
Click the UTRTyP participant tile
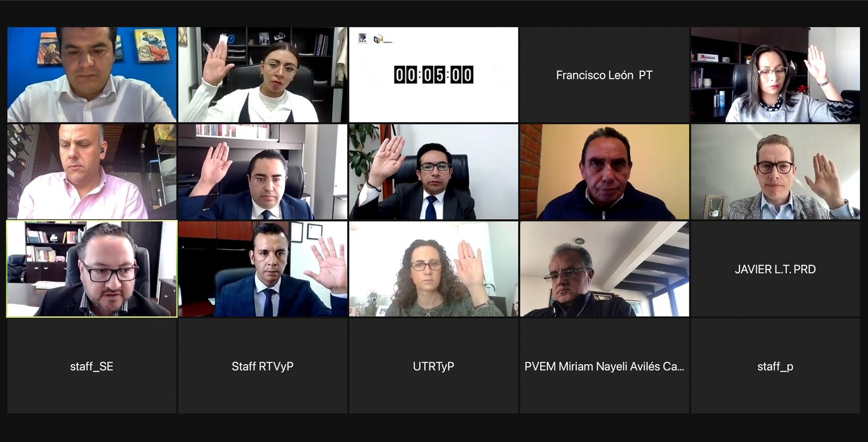433,366
